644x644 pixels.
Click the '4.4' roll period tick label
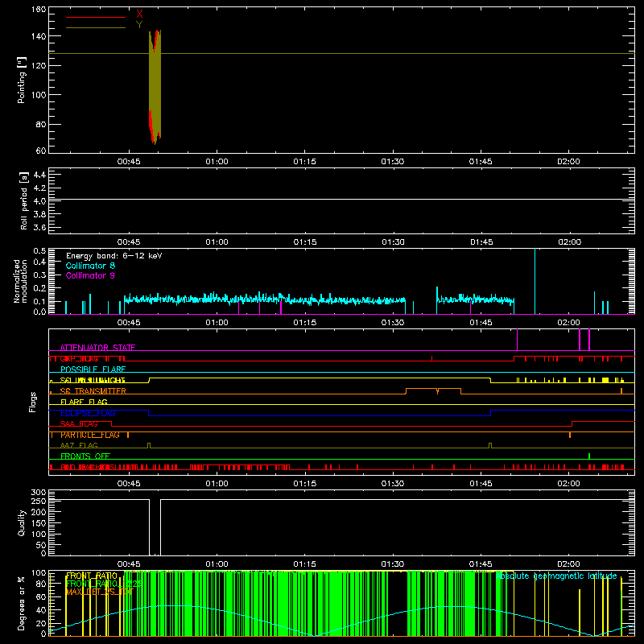tap(39, 175)
